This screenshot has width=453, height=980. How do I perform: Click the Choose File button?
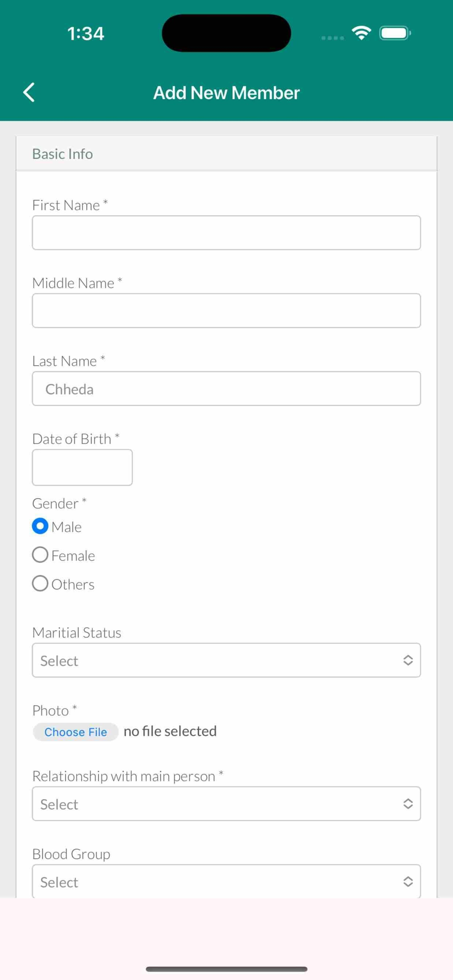75,732
